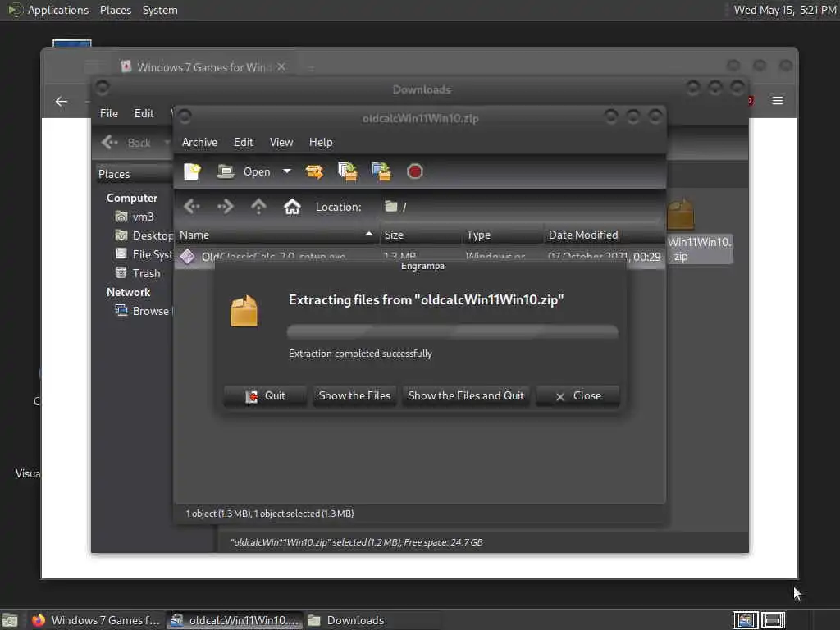Open the Applications menu in top panel
This screenshot has height=630, width=840.
[x=48, y=10]
